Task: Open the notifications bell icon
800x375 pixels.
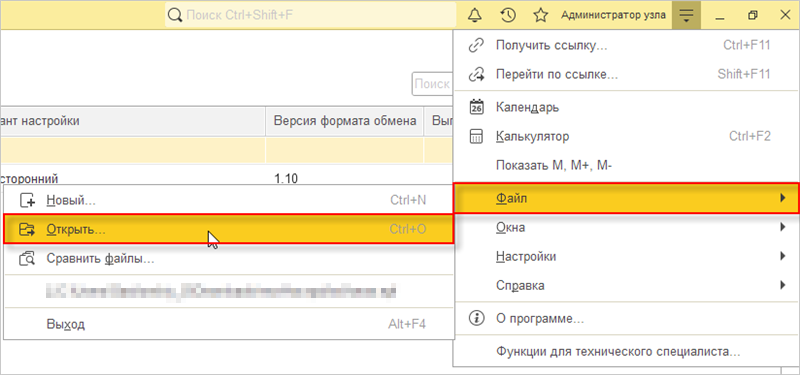Action: click(x=474, y=15)
